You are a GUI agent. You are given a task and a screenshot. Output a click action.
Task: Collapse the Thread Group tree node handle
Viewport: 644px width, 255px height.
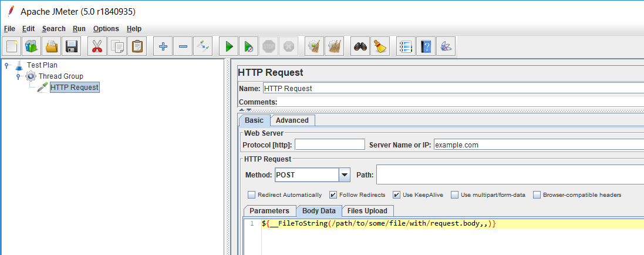(x=18, y=76)
